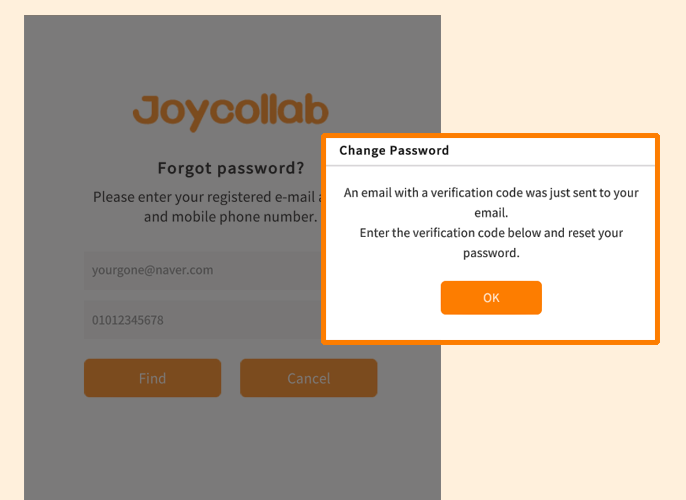The height and width of the screenshot is (500, 686).
Task: Click the 'reset your password' instruction line
Action: pyautogui.click(x=491, y=243)
